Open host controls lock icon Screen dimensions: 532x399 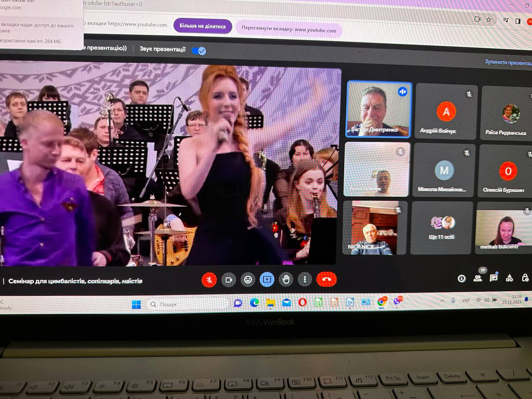click(525, 278)
